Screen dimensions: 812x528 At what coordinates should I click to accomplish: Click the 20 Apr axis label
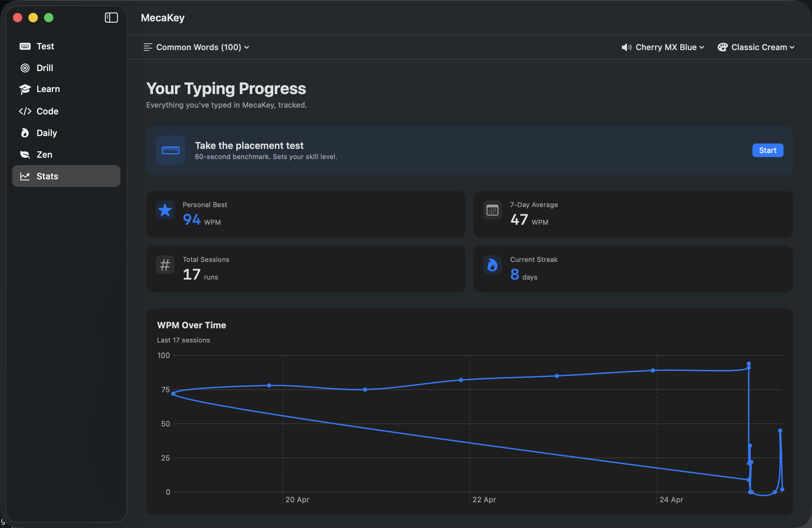pyautogui.click(x=297, y=499)
